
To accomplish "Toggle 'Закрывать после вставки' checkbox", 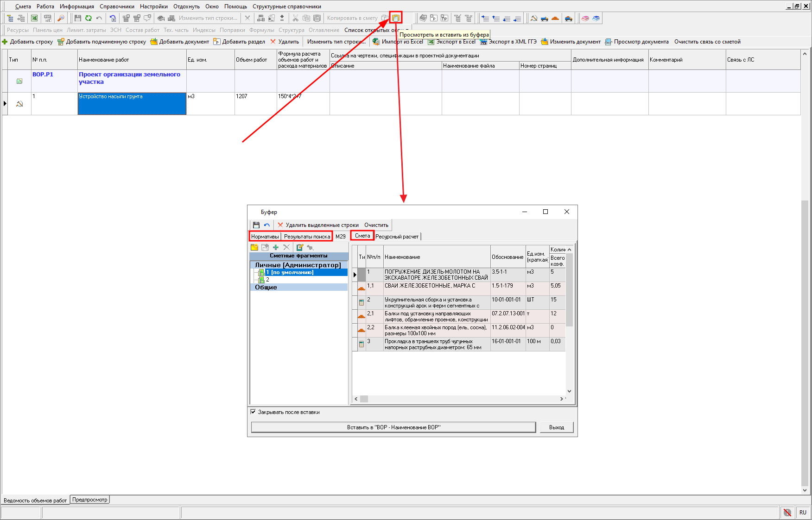I will [253, 412].
